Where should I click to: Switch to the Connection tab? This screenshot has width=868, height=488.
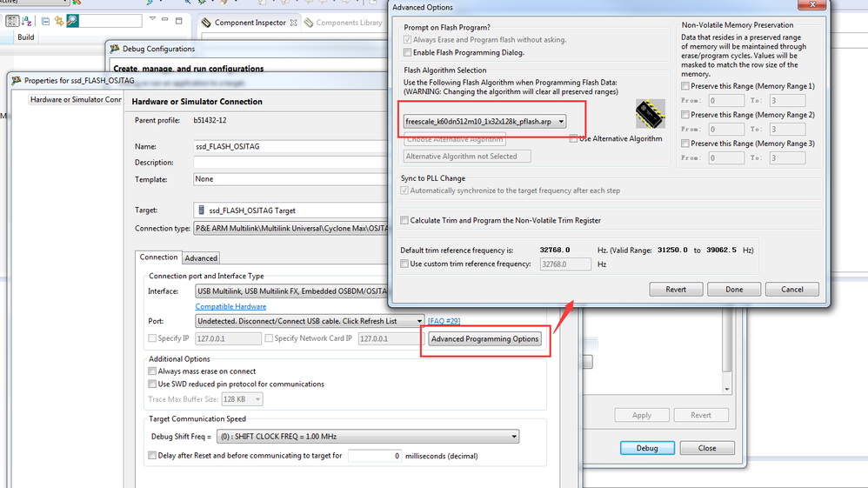(x=158, y=257)
